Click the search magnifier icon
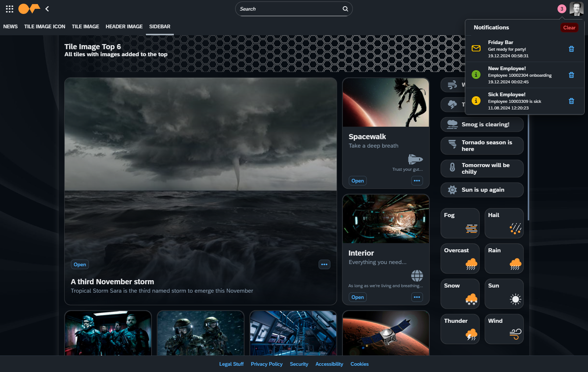The image size is (588, 372). point(345,9)
